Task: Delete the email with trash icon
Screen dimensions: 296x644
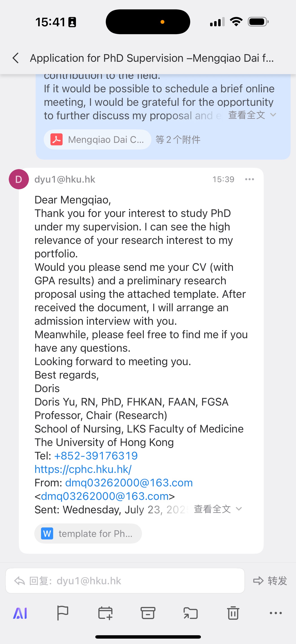Action: tap(233, 613)
